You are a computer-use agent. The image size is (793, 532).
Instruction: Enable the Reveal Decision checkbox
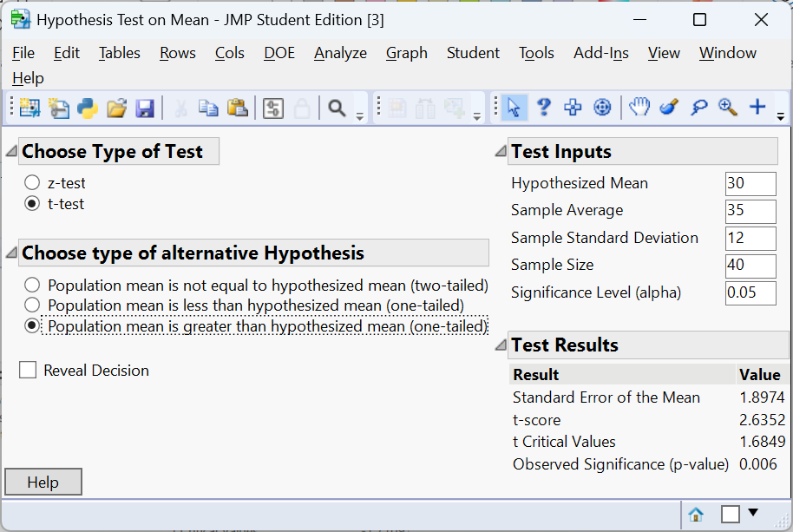(28, 371)
